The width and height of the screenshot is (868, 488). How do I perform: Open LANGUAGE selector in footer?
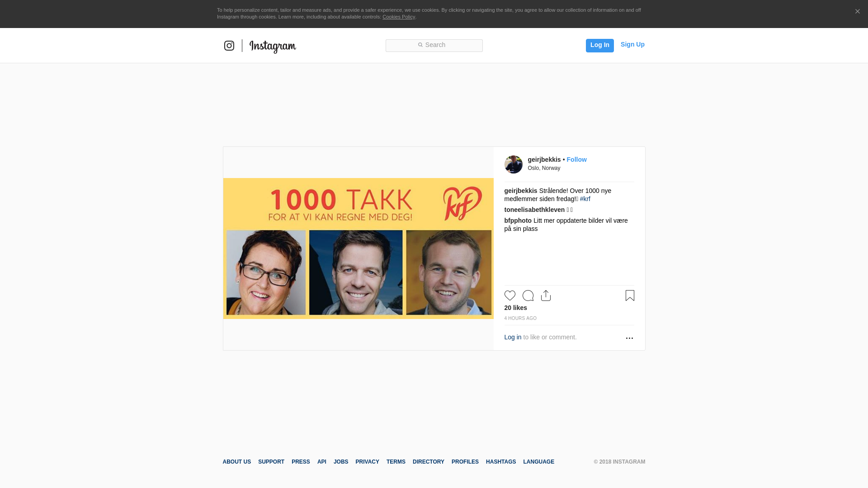(538, 462)
